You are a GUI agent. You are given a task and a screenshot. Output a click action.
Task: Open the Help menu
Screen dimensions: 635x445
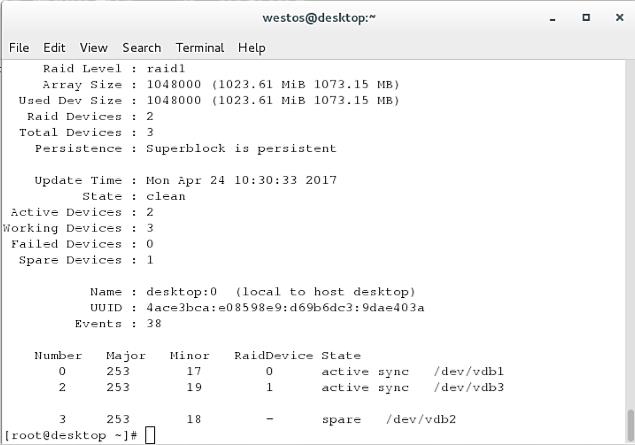[x=251, y=48]
